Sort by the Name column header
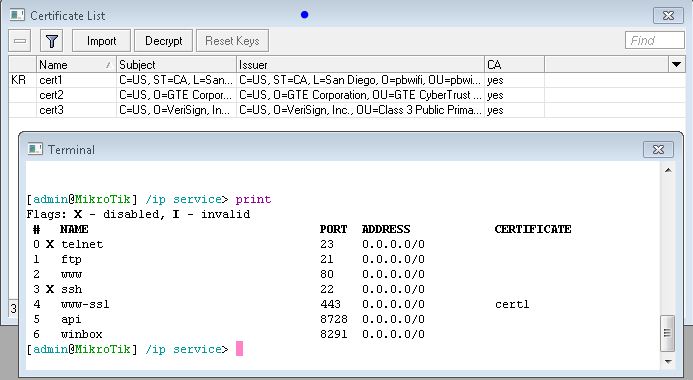Viewport: 693px width, 380px height. 76,65
